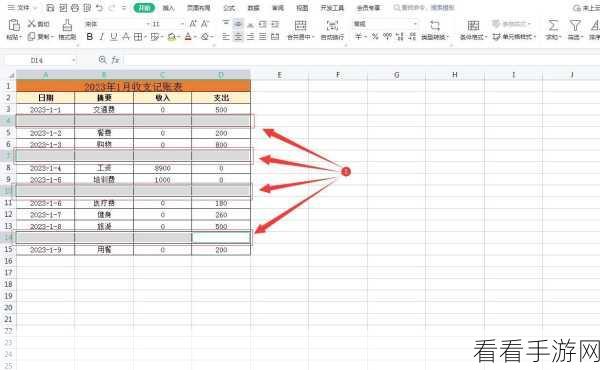The width and height of the screenshot is (600, 370).
Task: Click the Filter funnel icon
Action: (x=575, y=25)
